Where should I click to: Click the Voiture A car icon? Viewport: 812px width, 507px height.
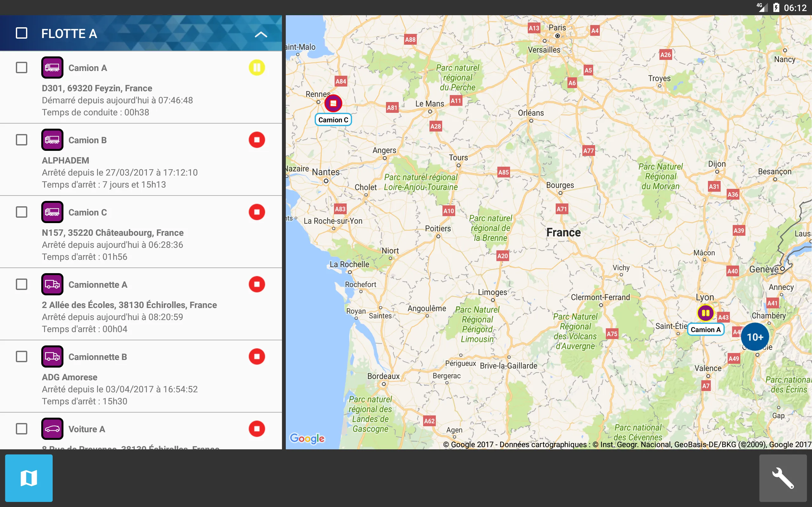(52, 428)
